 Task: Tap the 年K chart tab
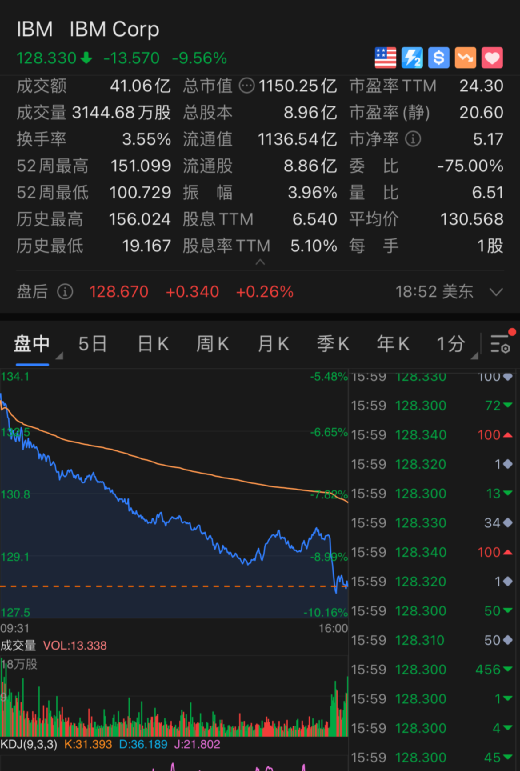click(393, 344)
